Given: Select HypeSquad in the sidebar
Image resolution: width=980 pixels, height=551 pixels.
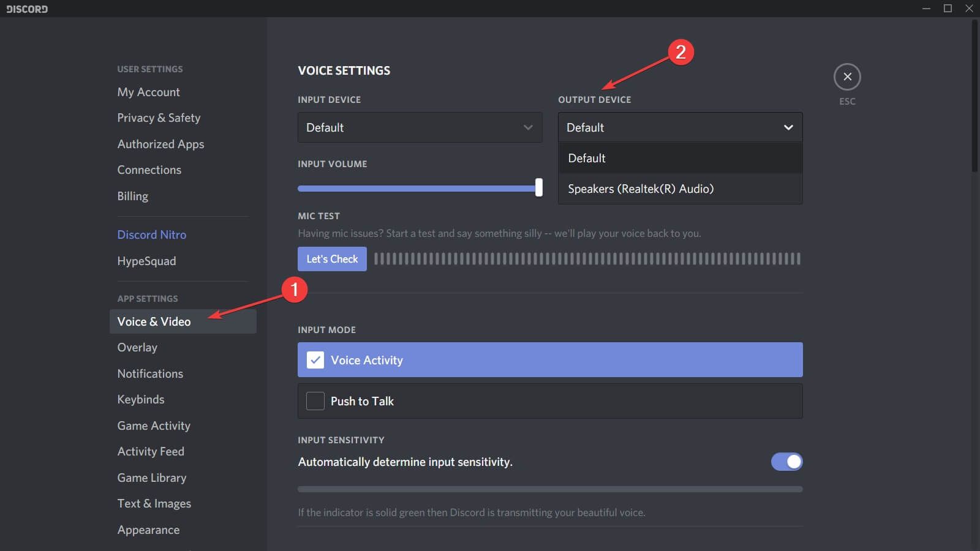Looking at the screenshot, I should (x=146, y=261).
